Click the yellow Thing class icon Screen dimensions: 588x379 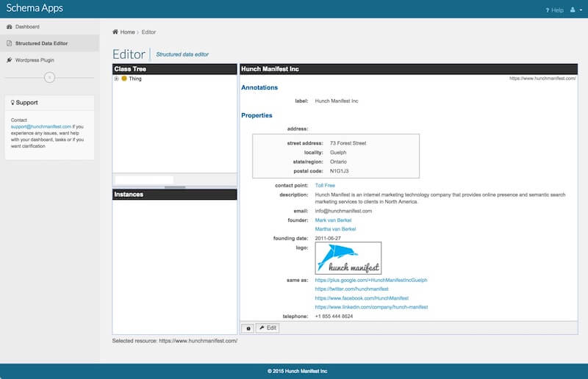[124, 79]
